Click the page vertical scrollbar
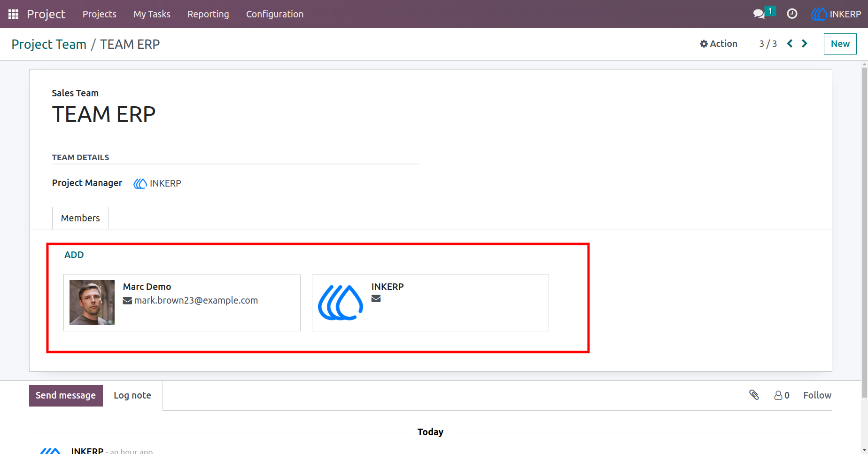This screenshot has height=454, width=868. pos(864,233)
